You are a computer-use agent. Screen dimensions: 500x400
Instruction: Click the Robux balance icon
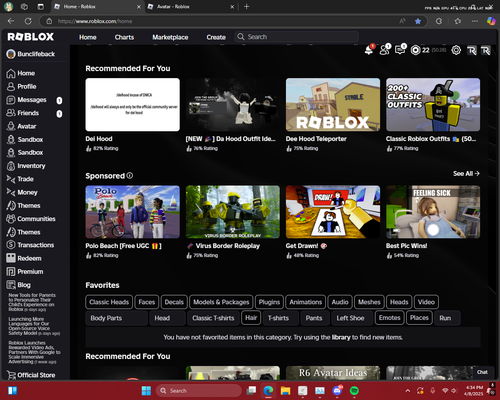[415, 50]
